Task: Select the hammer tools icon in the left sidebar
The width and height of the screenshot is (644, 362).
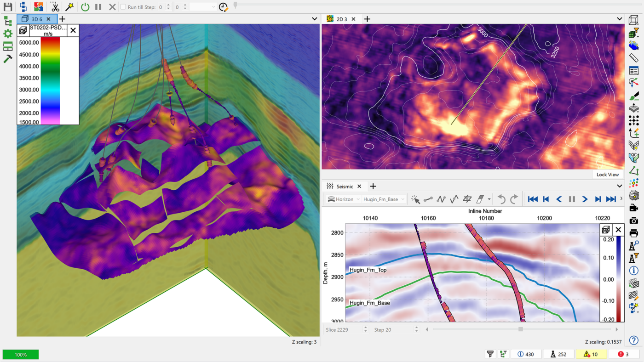Action: click(8, 59)
